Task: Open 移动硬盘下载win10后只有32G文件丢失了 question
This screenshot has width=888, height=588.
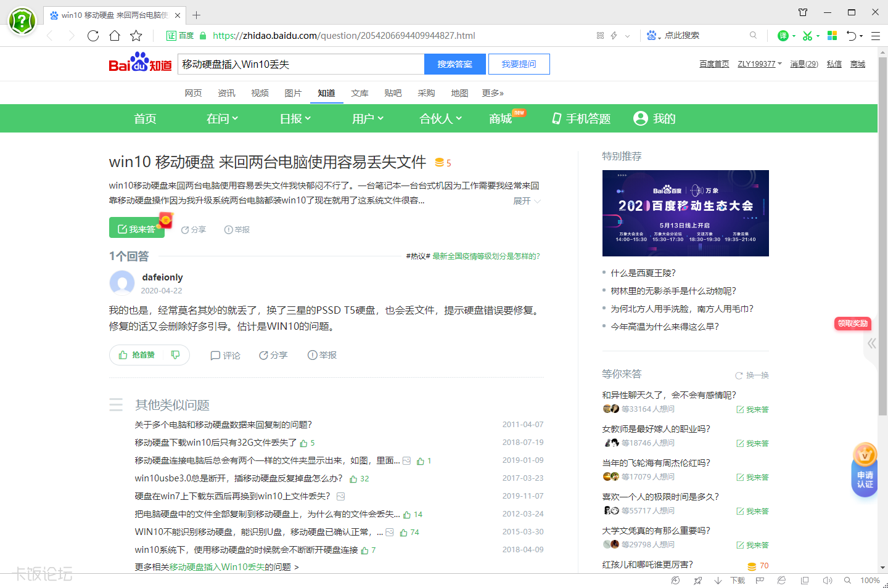Action: point(216,443)
